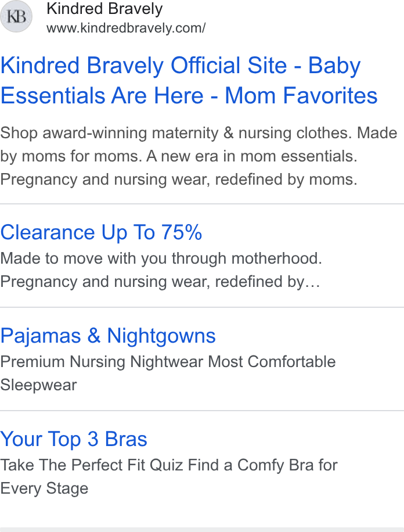Click 'Mom Favorites' in the headline
This screenshot has height=532, width=404.
tap(301, 95)
